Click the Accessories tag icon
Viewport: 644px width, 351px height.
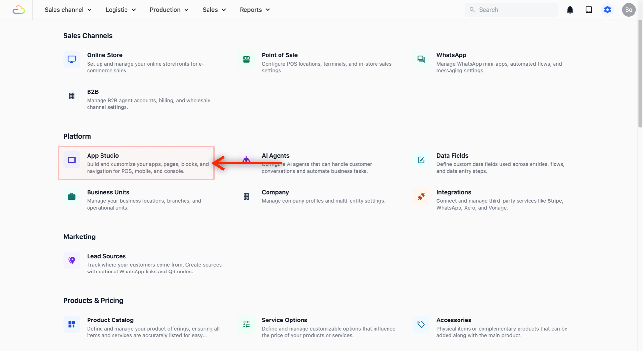point(421,324)
